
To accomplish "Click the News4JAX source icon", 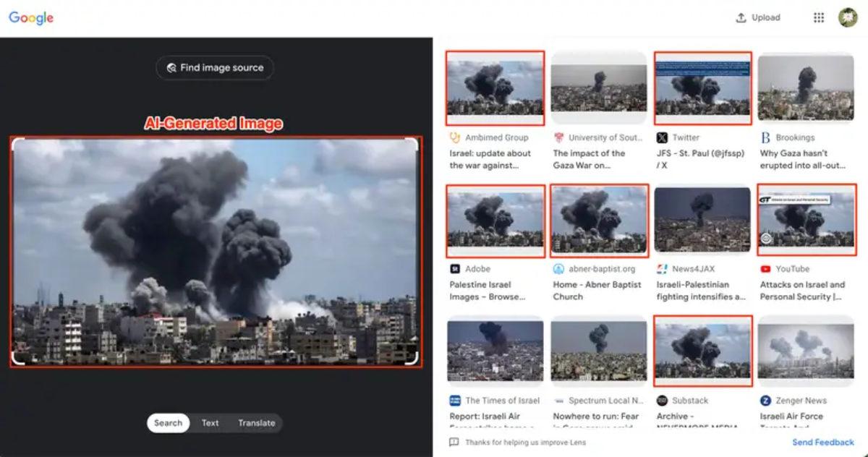I will tap(660, 268).
